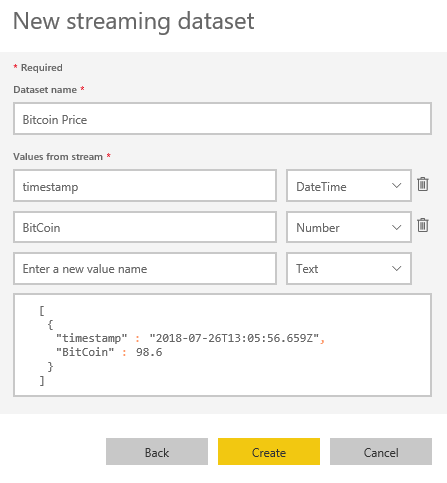Image resolution: width=447 pixels, height=483 pixels.
Task: Focus the timestamp value name field
Action: [145, 186]
